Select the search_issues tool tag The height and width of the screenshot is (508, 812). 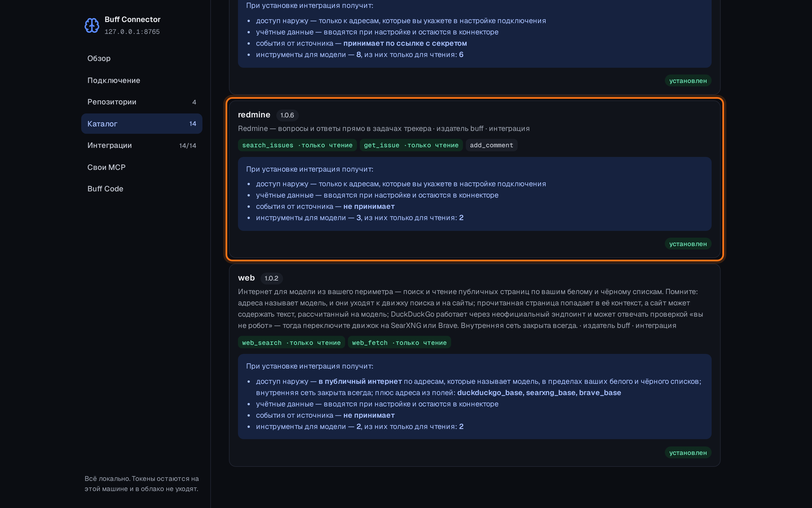pyautogui.click(x=297, y=145)
